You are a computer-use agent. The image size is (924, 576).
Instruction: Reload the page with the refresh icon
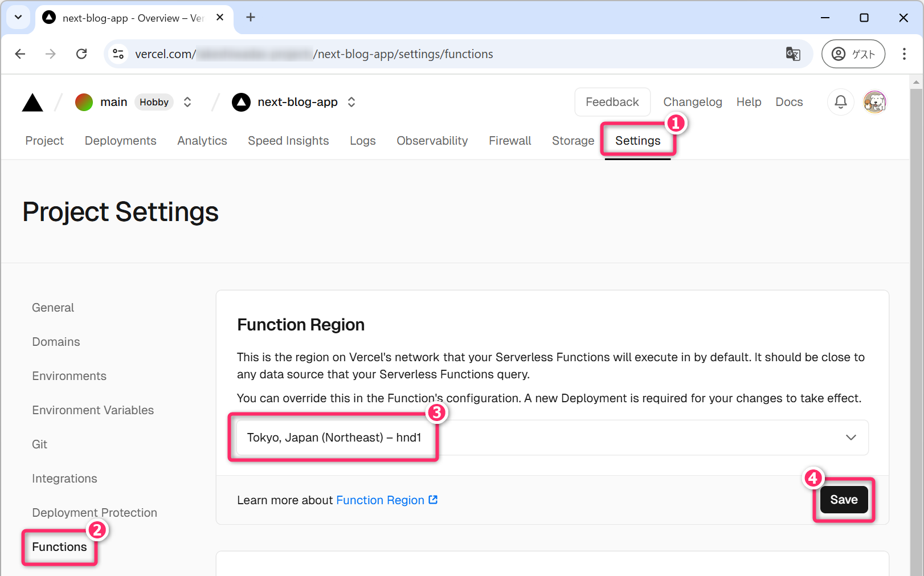[x=81, y=54]
